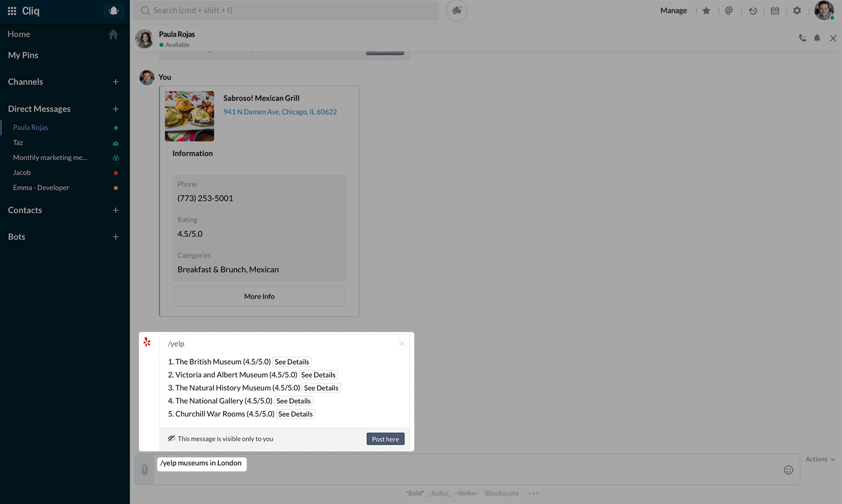Click categories text Breakfast & Brunch, Mexican
842x504 pixels.
pos(228,270)
